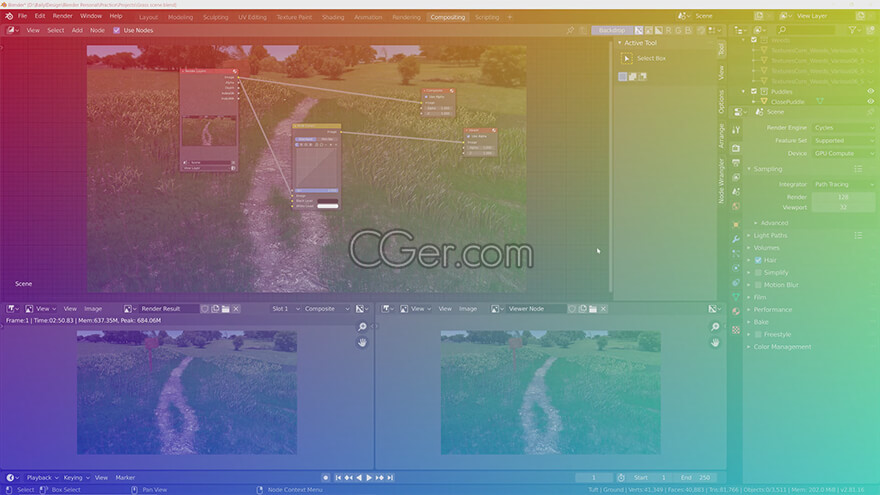Screen dimensions: 880x495
Task: Open the Feature Set Supported dropdown
Action: [x=844, y=141]
